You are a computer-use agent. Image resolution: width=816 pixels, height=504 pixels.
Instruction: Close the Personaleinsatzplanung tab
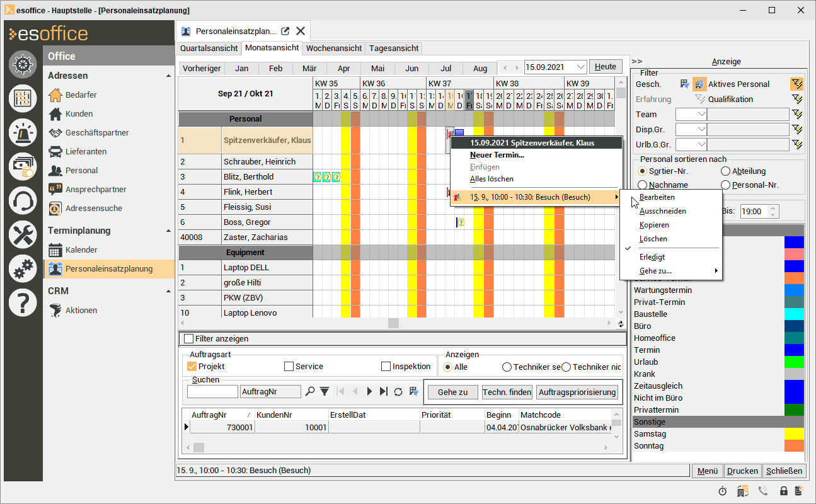pos(301,31)
